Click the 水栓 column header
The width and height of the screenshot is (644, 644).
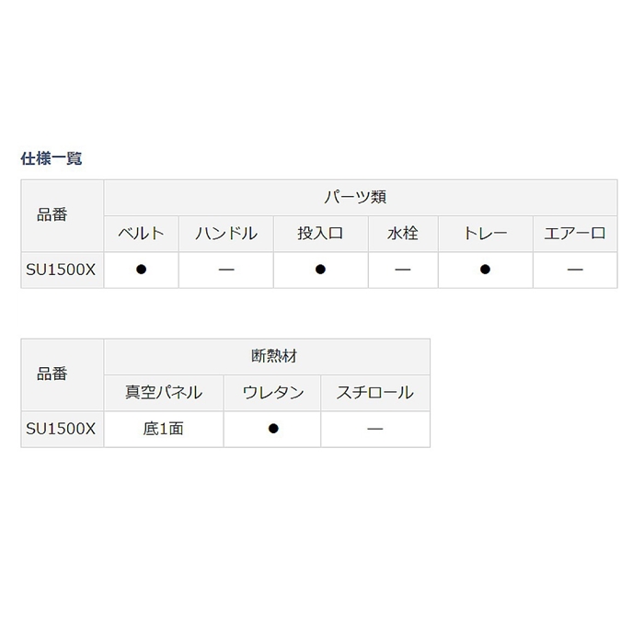[x=403, y=234]
